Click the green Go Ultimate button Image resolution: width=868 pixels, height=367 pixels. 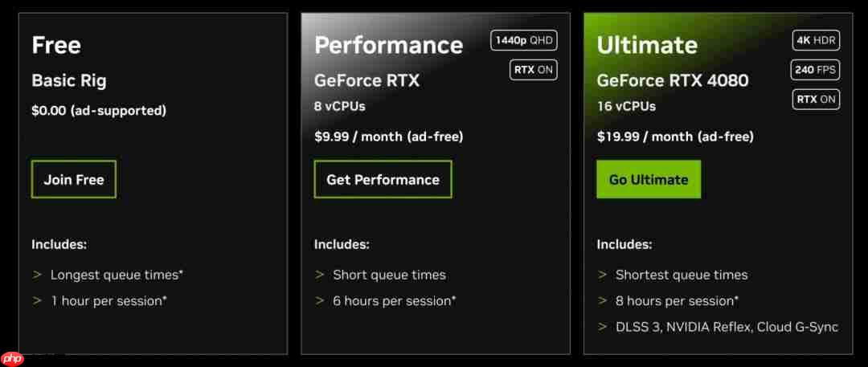click(649, 180)
